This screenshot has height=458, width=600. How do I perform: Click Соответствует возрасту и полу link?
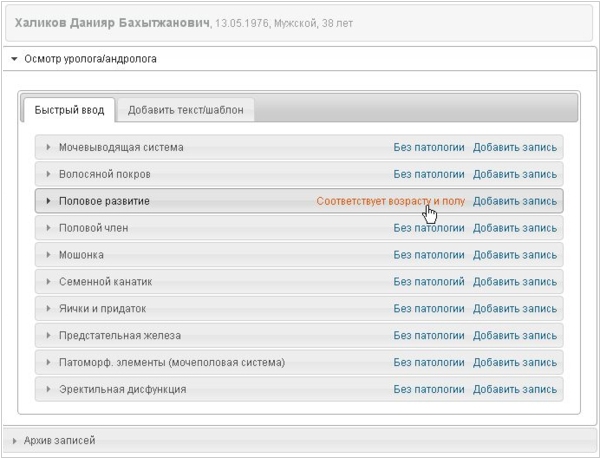pos(391,201)
